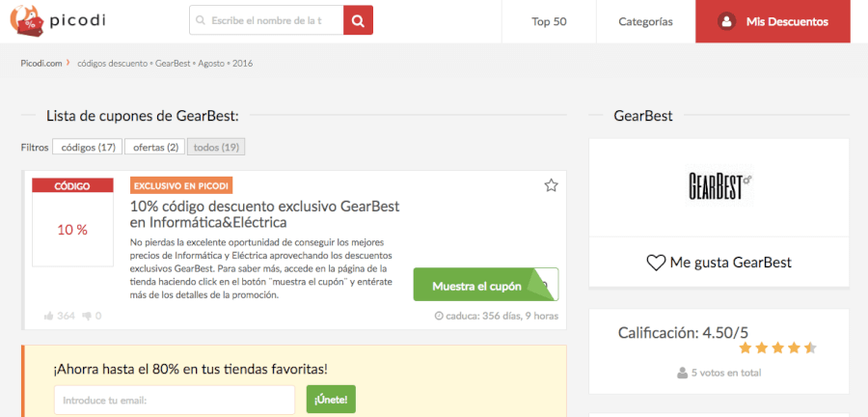Click the GearBest store logo
This screenshot has width=868, height=417.
719,186
